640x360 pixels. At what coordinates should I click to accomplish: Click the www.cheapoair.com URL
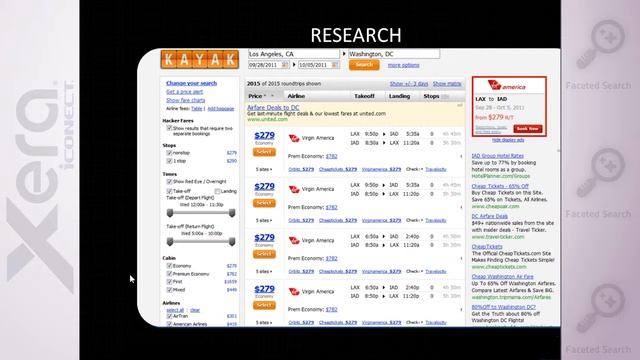tap(496, 206)
